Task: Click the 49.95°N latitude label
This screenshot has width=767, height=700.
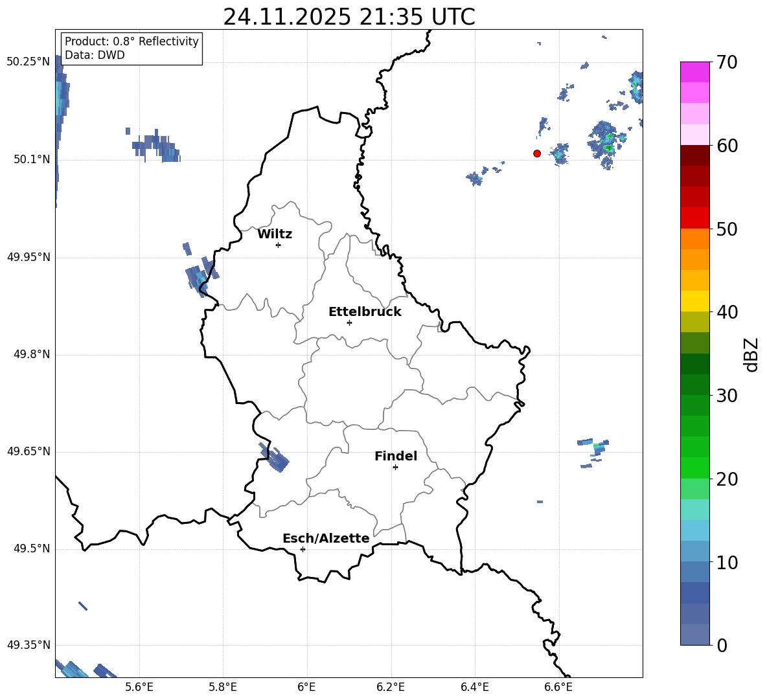Action: pos(29,257)
